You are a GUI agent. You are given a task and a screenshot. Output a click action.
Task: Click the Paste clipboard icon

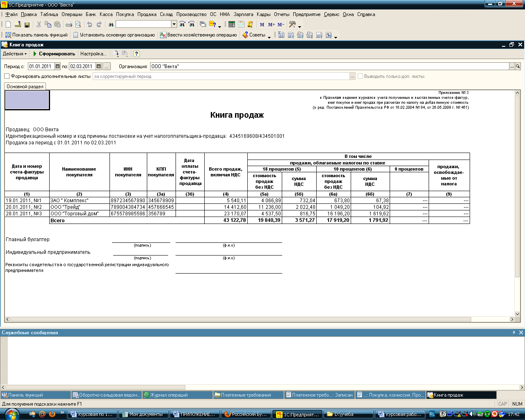tap(57, 25)
